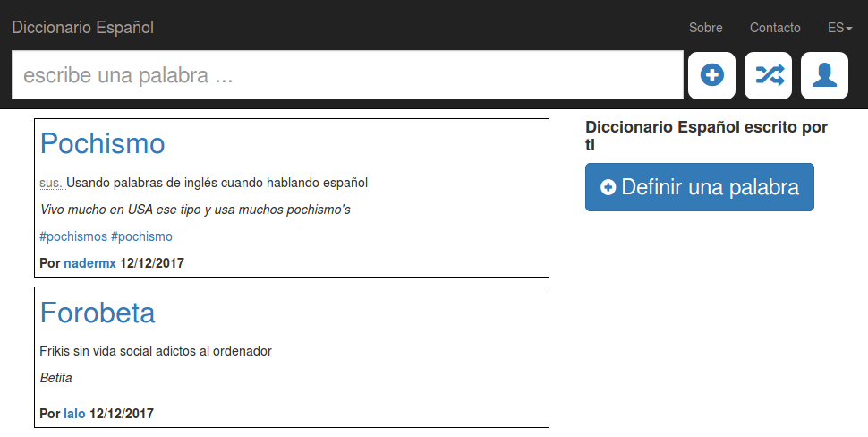Open the Forobeta word title
The image size is (868, 437).
[x=98, y=313]
